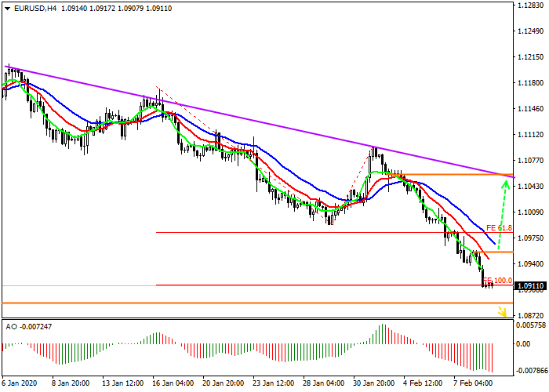Click the lower orange horizontal support line
The width and height of the screenshot is (549, 392).
pos(235,303)
